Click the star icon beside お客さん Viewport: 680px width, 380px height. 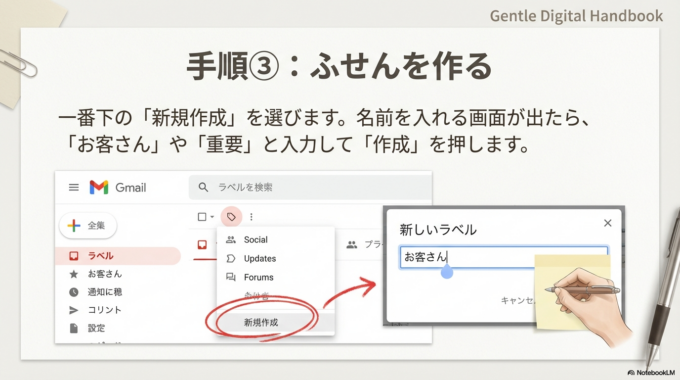click(74, 274)
